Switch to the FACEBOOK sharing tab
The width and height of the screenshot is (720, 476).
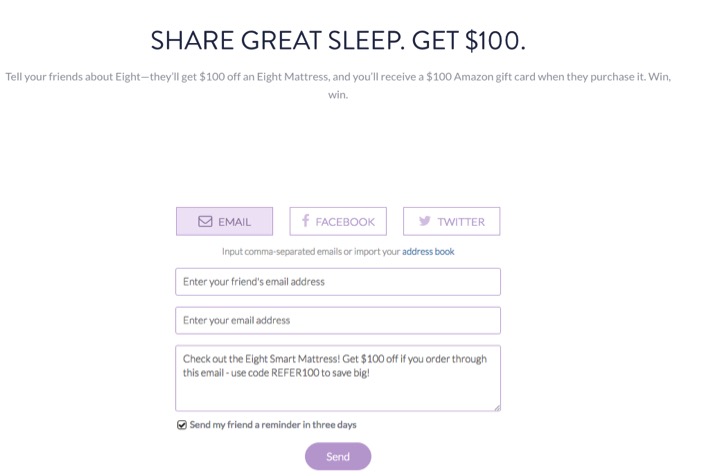pos(338,222)
